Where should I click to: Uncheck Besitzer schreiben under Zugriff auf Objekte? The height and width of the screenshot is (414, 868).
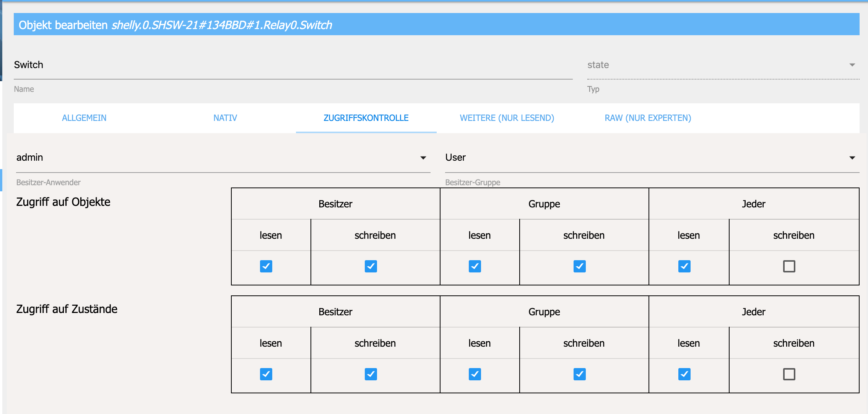click(371, 266)
